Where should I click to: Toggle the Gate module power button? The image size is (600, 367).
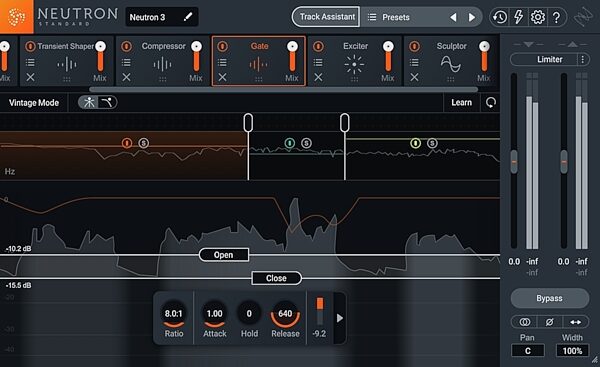222,46
